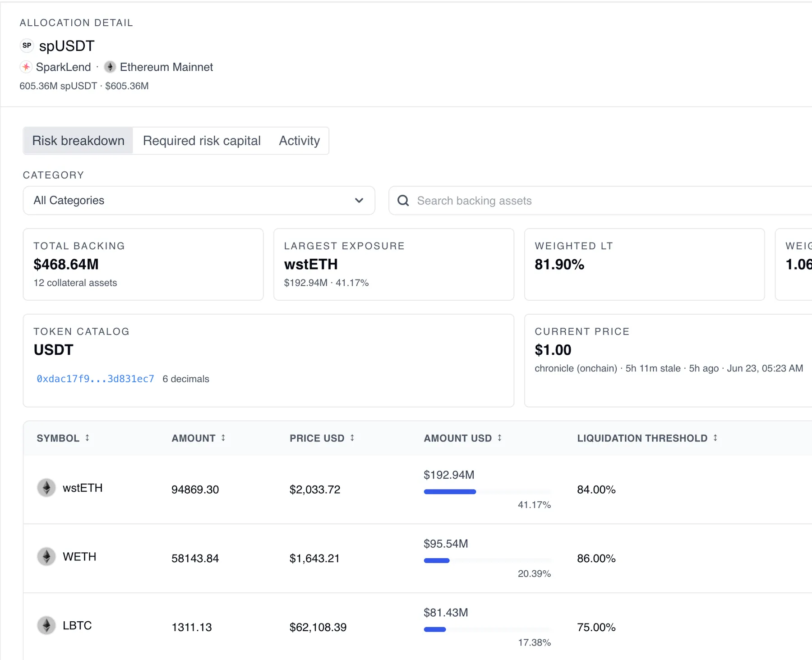Open the All Categories dropdown
This screenshot has width=812, height=660.
(199, 201)
